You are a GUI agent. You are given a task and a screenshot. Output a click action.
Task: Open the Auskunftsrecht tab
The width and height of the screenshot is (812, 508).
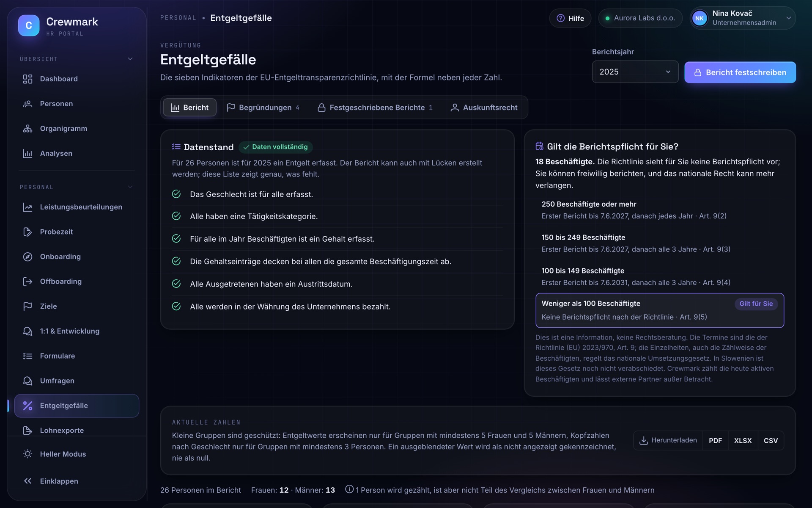point(484,108)
